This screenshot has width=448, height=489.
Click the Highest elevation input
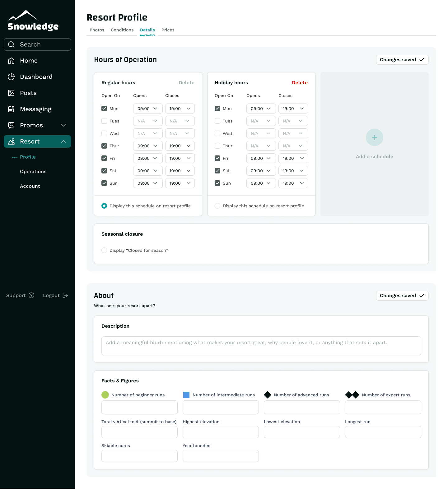click(221, 432)
